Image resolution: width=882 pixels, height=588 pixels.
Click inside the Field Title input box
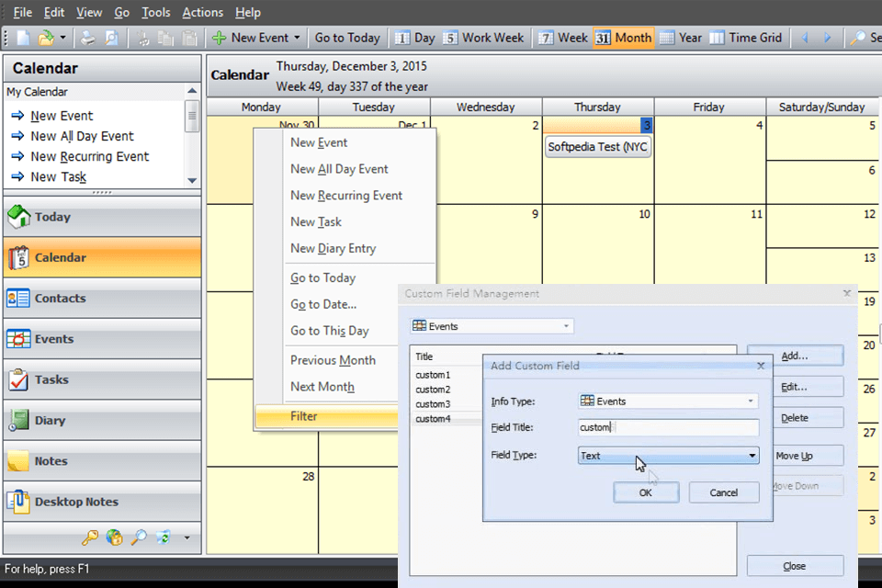[668, 427]
